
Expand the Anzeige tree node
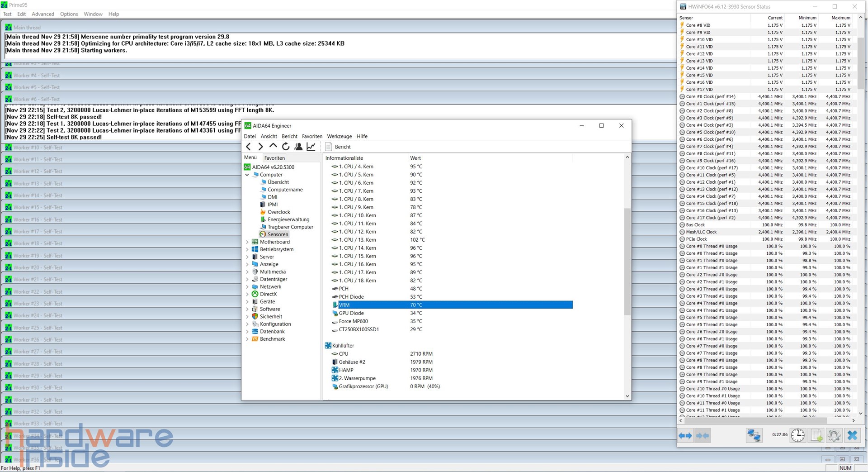pos(247,264)
